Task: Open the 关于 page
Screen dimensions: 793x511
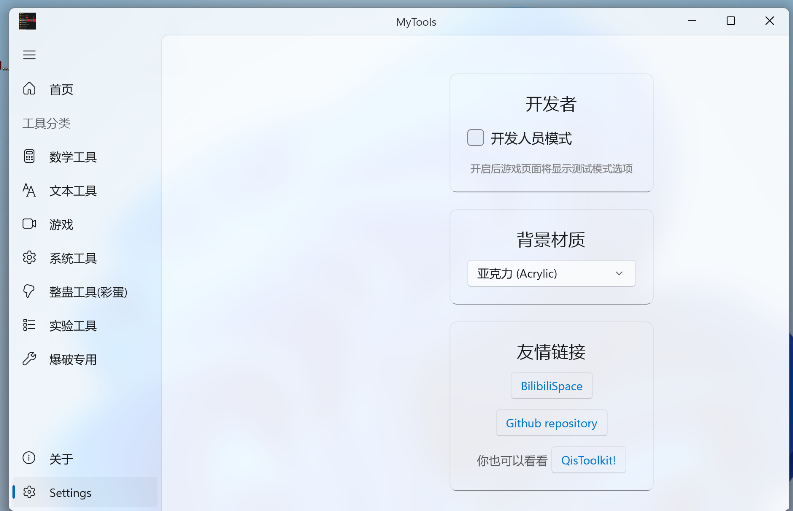Action: tap(85, 459)
